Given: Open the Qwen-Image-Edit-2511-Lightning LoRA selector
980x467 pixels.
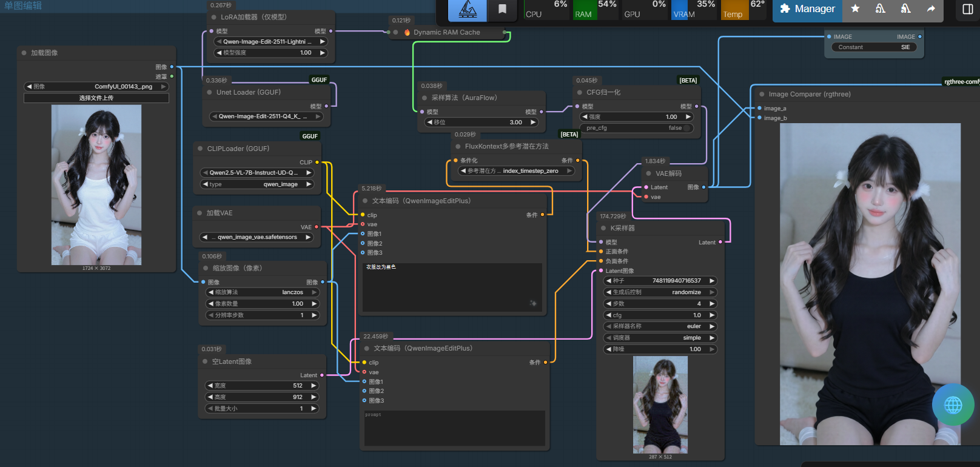Looking at the screenshot, I should point(270,42).
